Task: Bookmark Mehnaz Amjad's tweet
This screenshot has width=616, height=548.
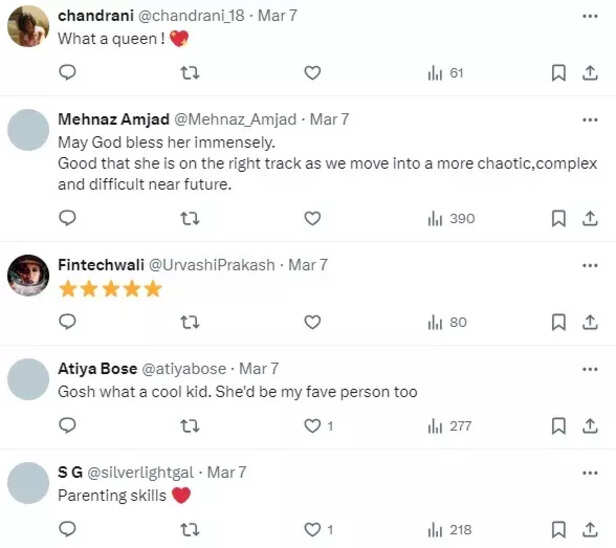Action: tap(559, 218)
